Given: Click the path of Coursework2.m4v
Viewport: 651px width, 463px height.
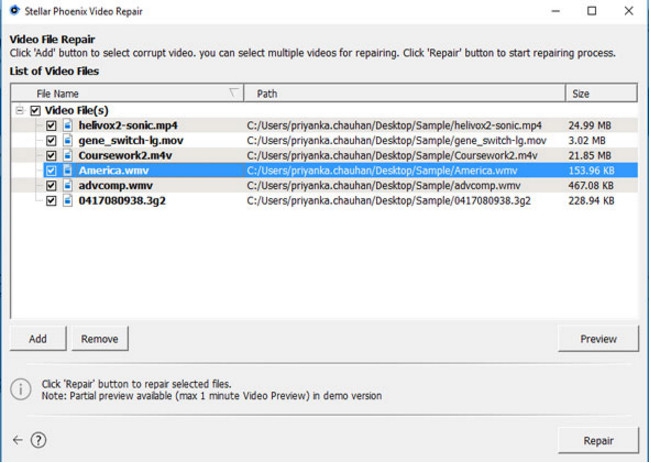Looking at the screenshot, I should tap(392, 155).
